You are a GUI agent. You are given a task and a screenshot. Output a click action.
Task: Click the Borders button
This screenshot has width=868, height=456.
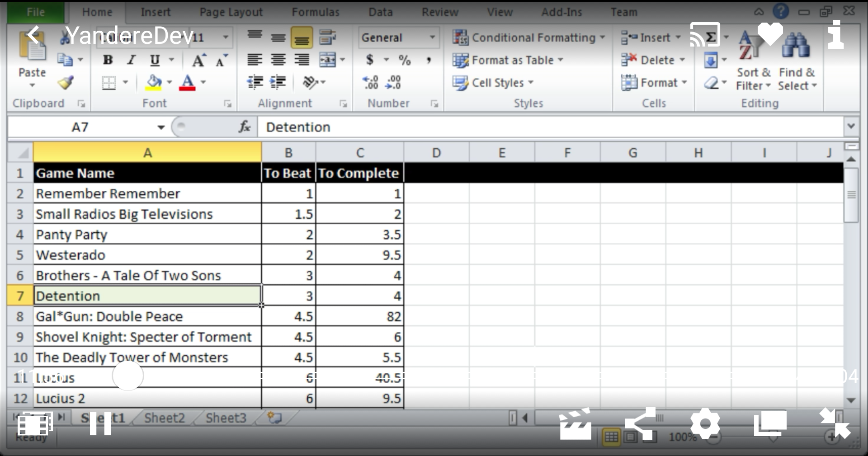(x=109, y=82)
